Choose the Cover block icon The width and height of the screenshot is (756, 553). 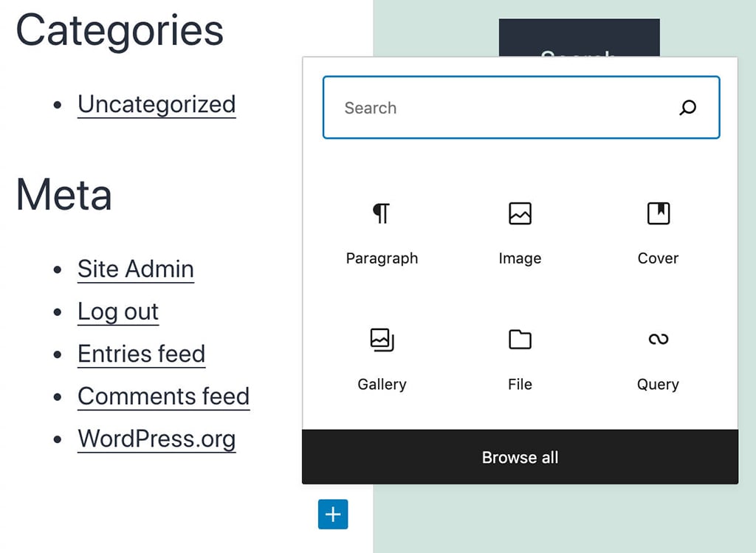(658, 213)
